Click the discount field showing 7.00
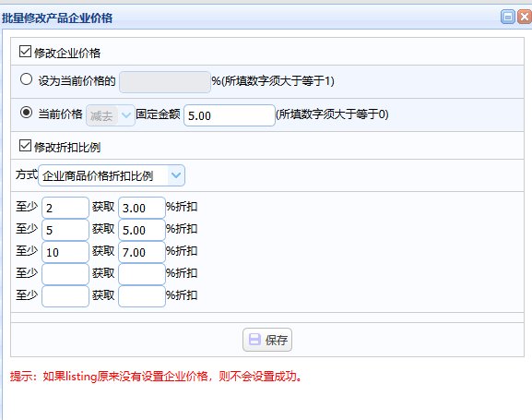This screenshot has width=532, height=420. (142, 252)
